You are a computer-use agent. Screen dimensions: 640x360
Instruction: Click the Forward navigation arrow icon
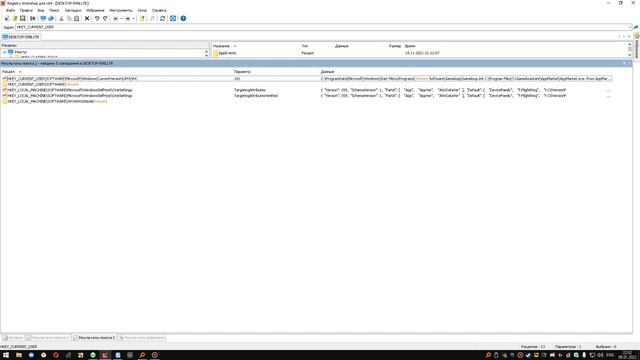128,18
